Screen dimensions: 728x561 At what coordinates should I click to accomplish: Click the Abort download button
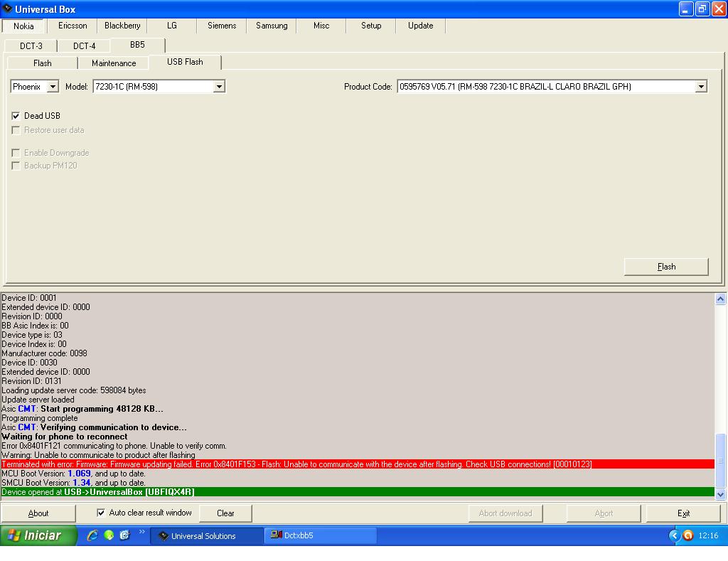(x=505, y=513)
